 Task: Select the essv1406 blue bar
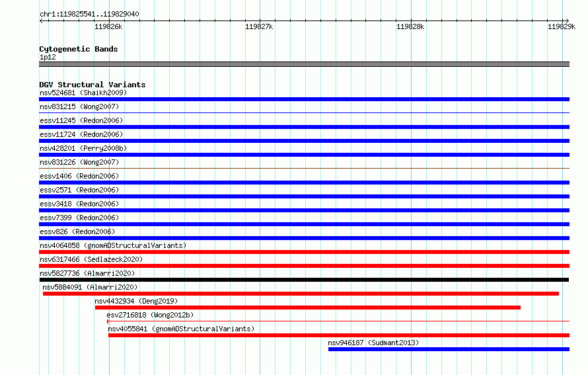(x=304, y=183)
